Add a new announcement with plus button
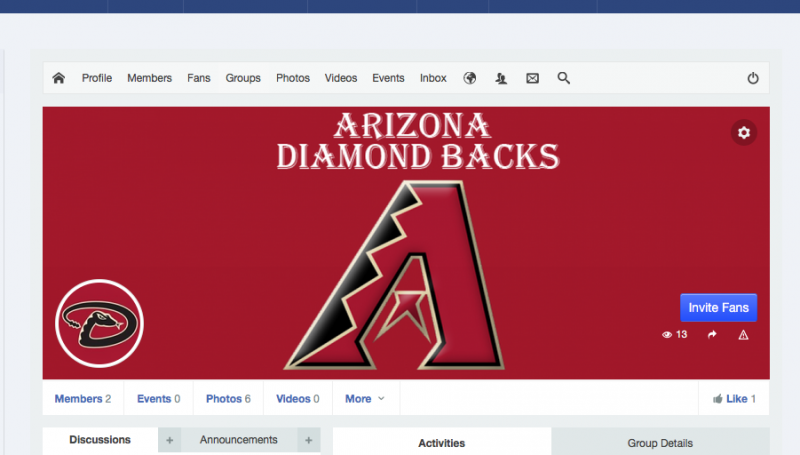The width and height of the screenshot is (800, 455). [x=309, y=440]
